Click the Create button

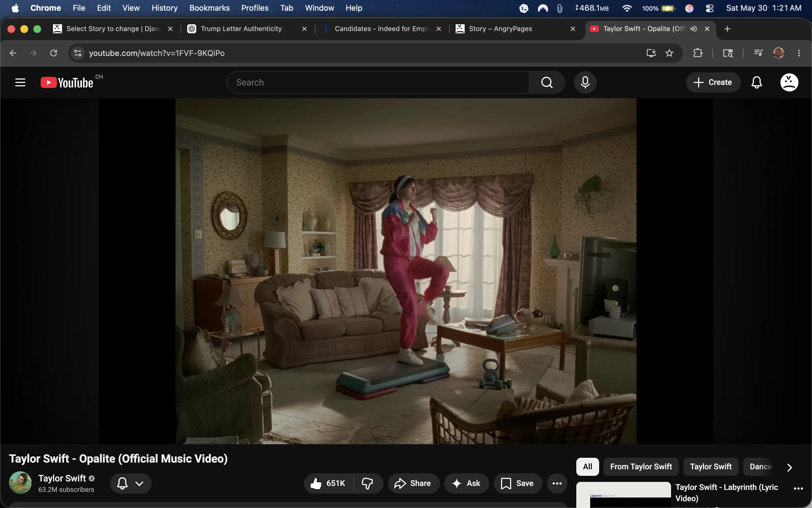click(x=713, y=82)
